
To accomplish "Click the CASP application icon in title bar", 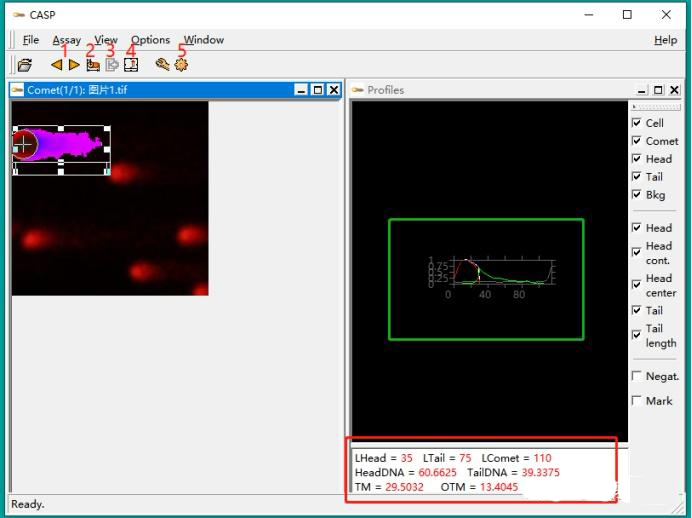I will pyautogui.click(x=19, y=15).
